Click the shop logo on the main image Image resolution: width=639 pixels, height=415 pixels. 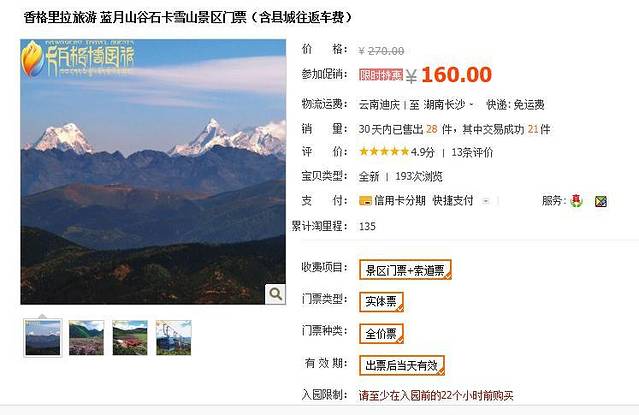(78, 60)
